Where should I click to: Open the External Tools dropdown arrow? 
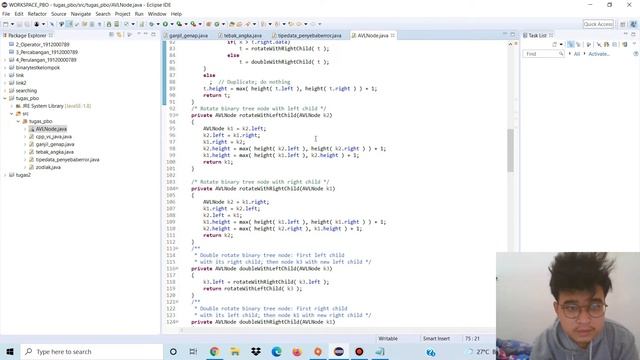(200, 24)
